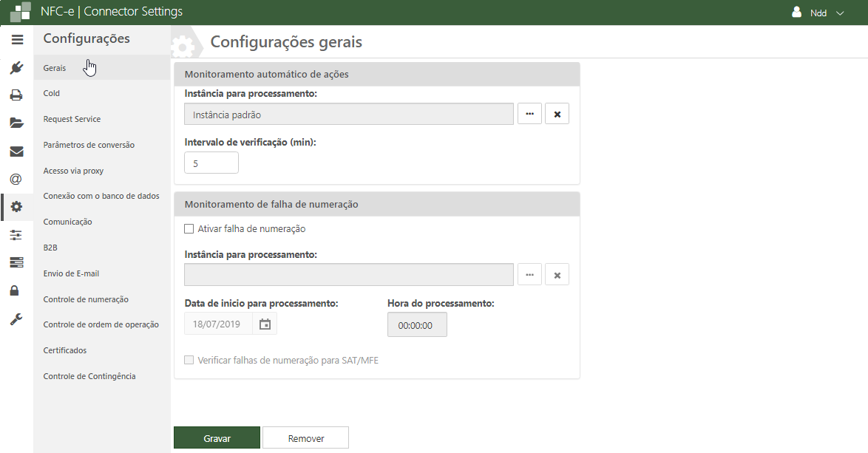Select 'Controle de Contingência' menu item
Viewport: 868px width, 453px height.
tap(89, 376)
